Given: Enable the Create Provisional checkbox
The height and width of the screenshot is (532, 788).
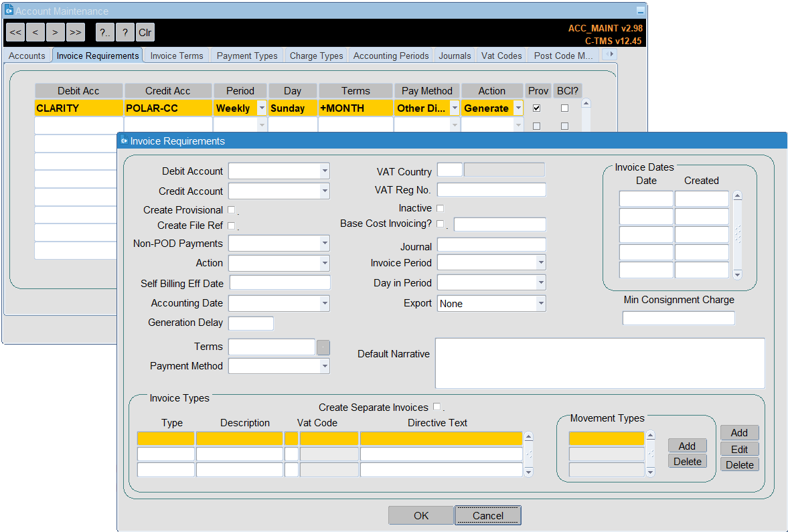Looking at the screenshot, I should click(x=231, y=210).
